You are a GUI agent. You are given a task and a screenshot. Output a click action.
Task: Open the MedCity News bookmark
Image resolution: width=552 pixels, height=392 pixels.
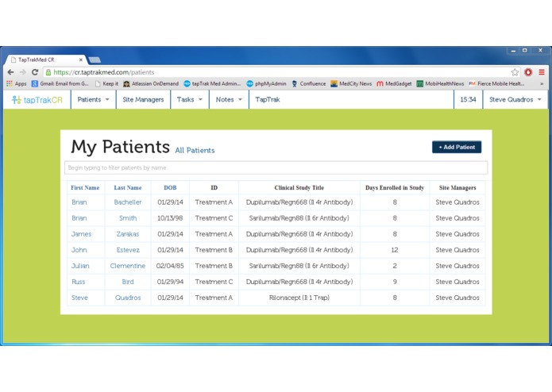[x=351, y=83]
